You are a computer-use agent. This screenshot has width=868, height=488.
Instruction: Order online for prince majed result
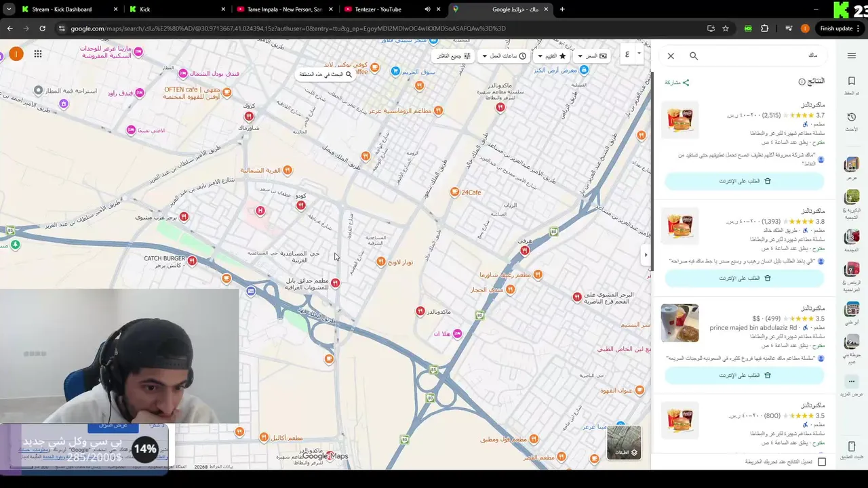(x=745, y=375)
